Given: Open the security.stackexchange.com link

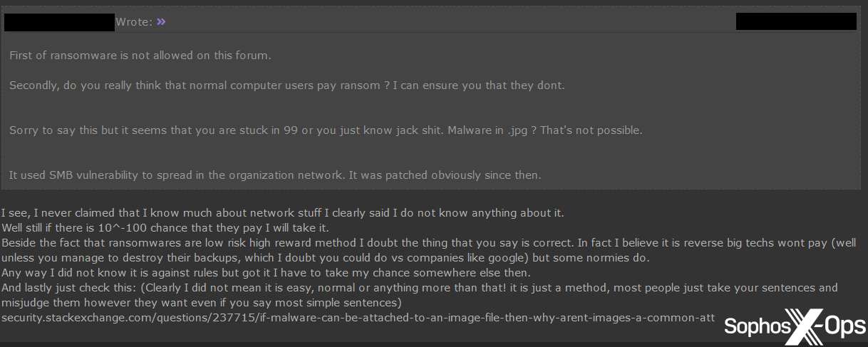Looking at the screenshot, I should point(358,317).
